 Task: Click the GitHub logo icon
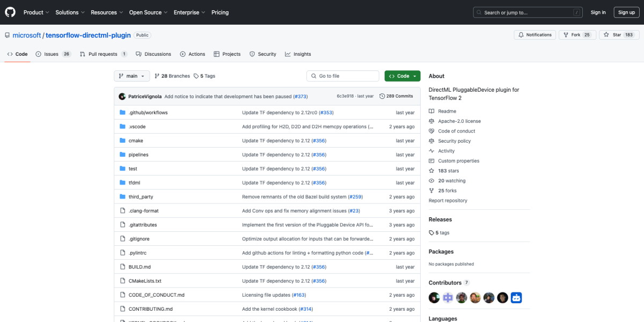tap(11, 12)
